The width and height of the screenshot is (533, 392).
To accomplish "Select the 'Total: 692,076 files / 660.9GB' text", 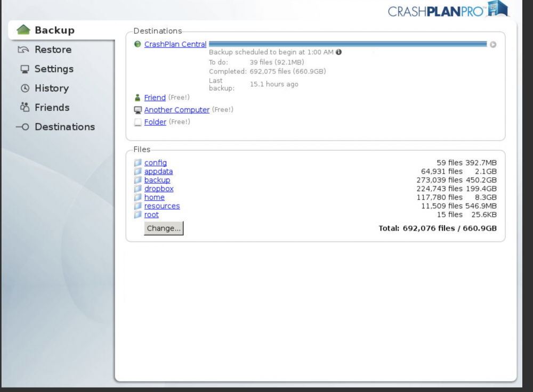I will 438,228.
